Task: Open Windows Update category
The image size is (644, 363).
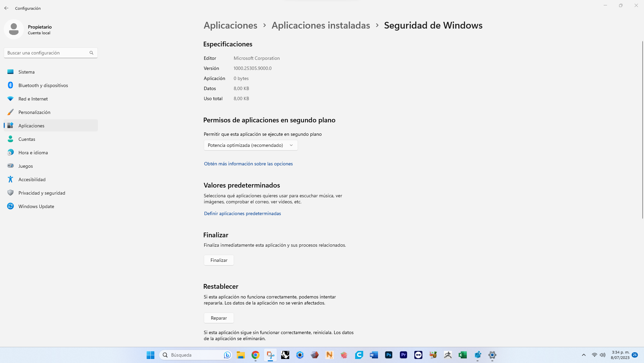Action: (x=51, y=206)
